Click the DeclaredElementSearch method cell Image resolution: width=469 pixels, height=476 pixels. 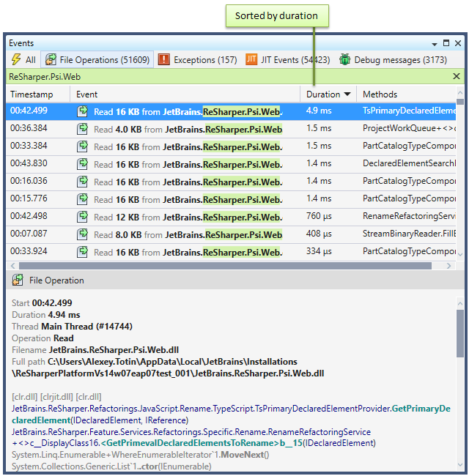pyautogui.click(x=409, y=163)
